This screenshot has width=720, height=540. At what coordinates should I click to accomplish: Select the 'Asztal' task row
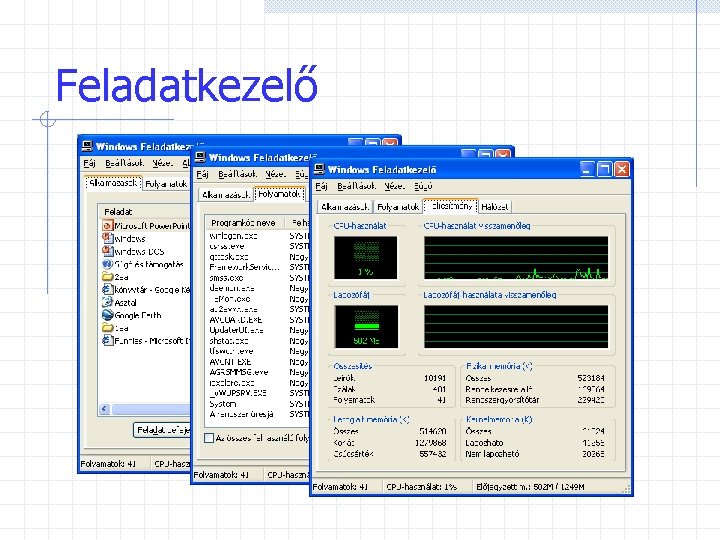[146, 302]
